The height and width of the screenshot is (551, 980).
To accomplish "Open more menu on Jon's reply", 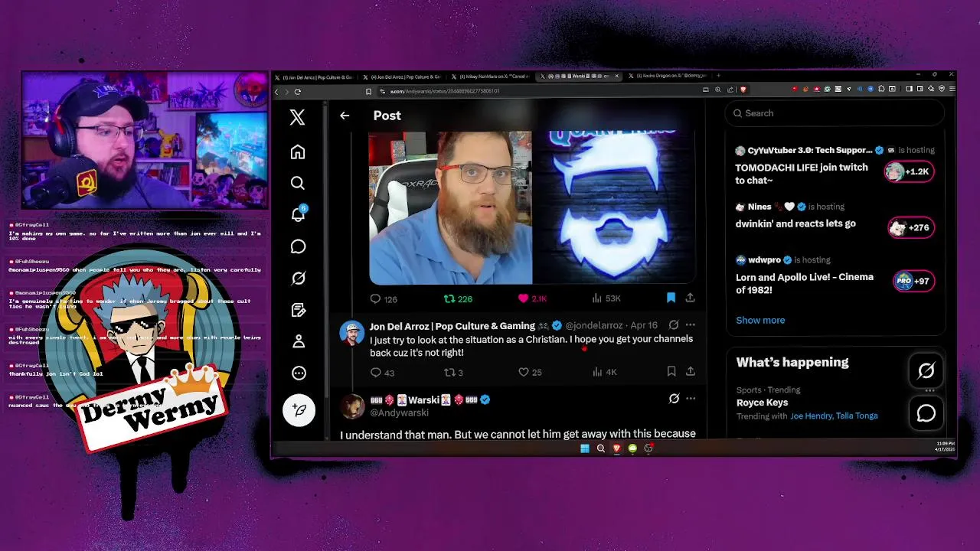I will (x=691, y=325).
